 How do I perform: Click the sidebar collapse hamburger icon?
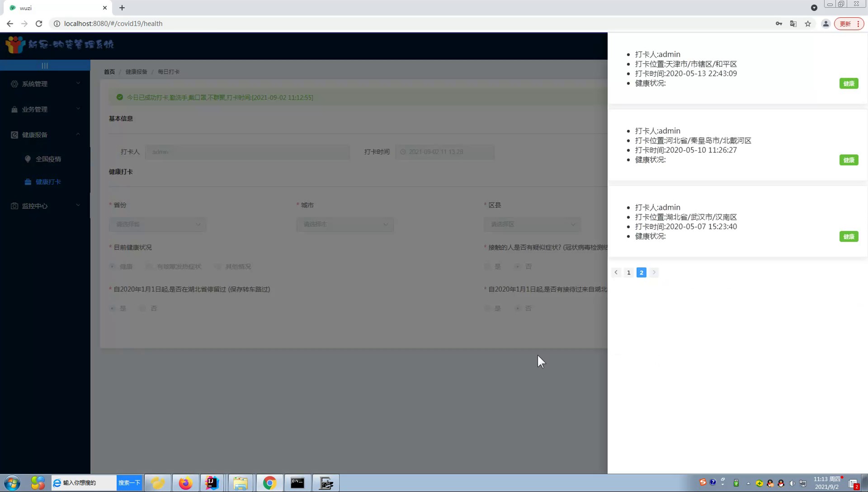click(45, 66)
